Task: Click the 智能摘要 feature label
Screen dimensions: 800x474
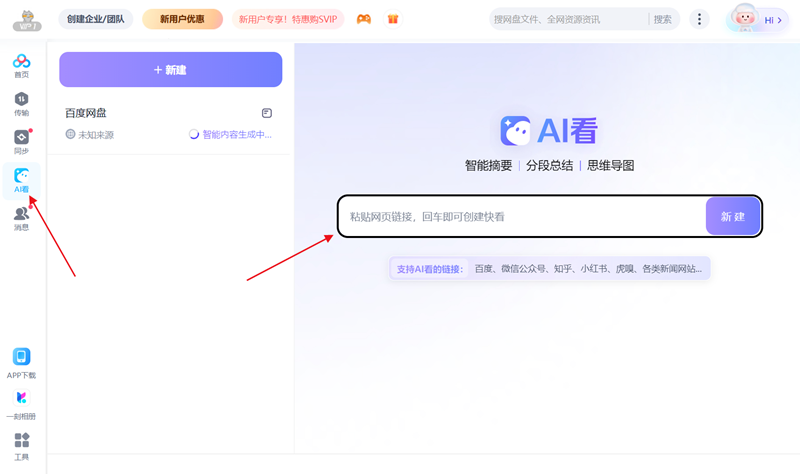Action: point(488,165)
